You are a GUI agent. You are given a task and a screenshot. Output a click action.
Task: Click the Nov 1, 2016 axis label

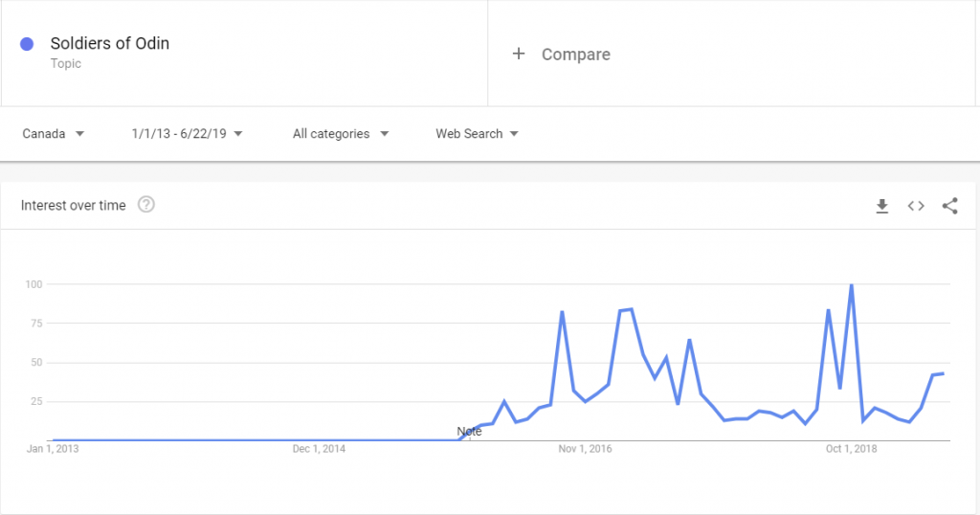click(x=585, y=449)
